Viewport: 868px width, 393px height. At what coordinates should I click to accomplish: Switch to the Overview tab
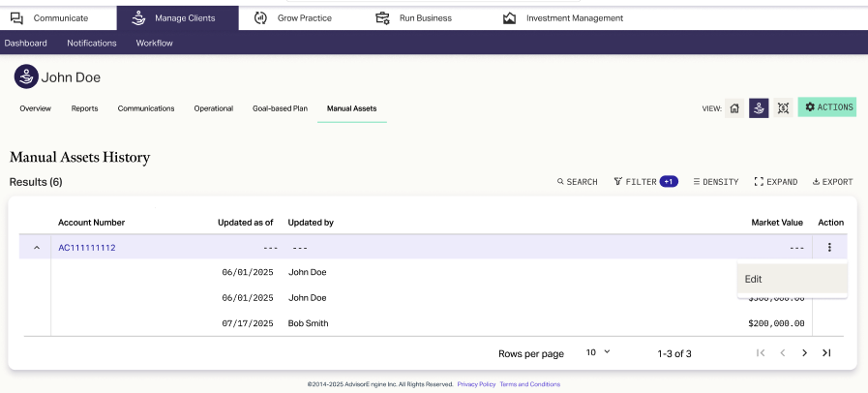tap(36, 108)
